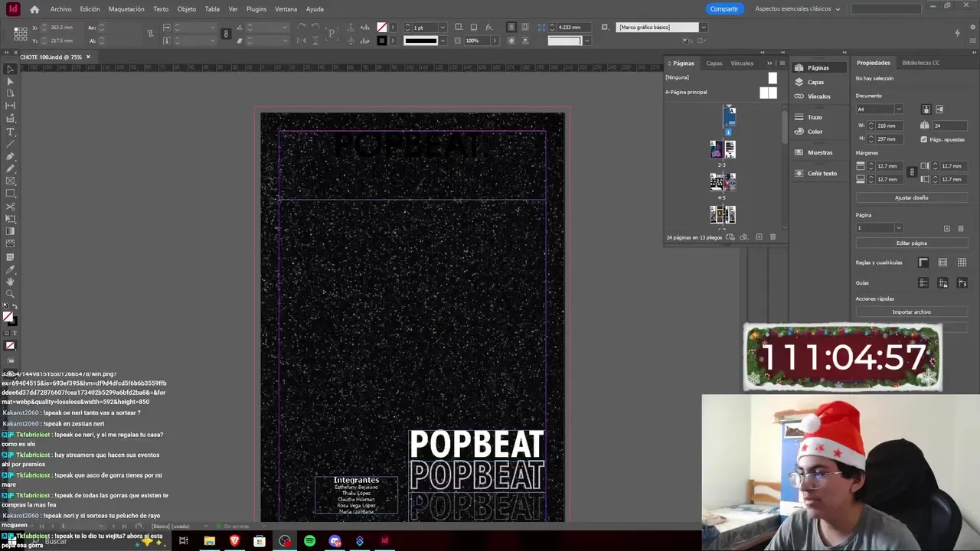Open Muestras panel from dock

click(x=819, y=152)
